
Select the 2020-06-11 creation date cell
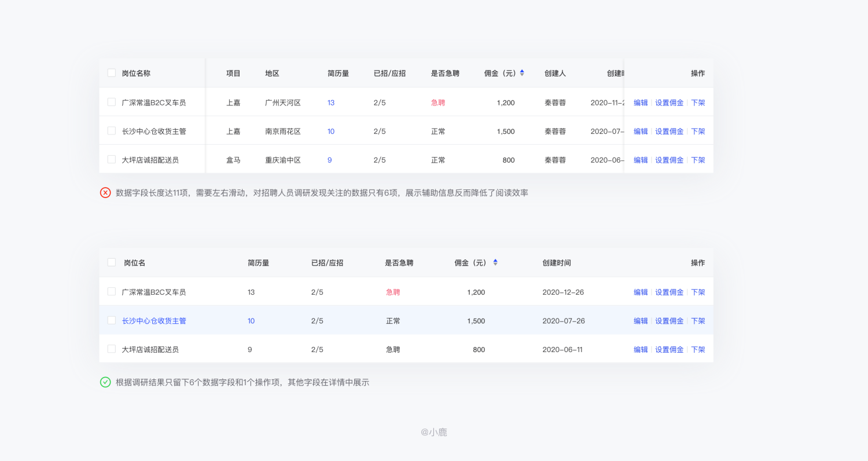[562, 349]
